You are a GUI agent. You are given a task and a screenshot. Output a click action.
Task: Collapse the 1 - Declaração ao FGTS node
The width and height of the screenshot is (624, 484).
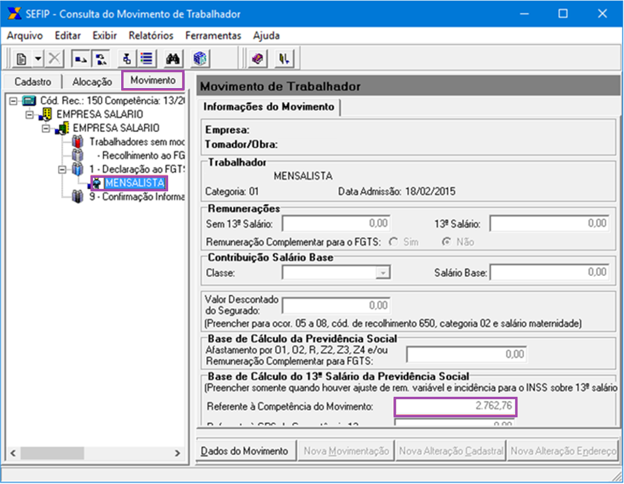62,170
